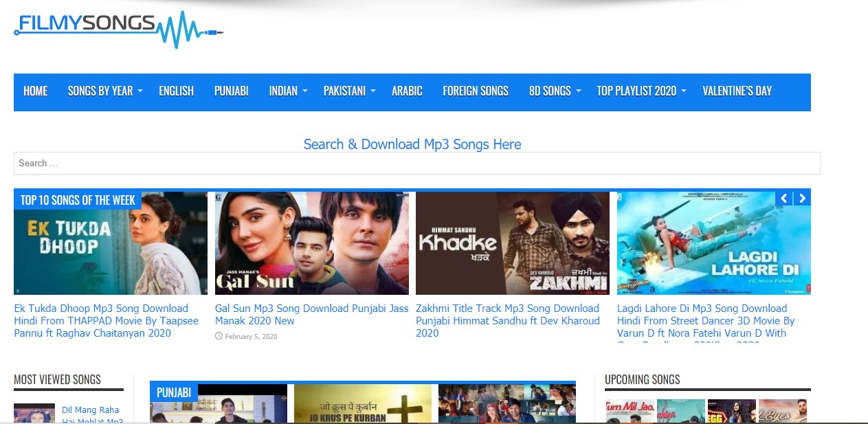Screen dimensions: 868x424
Task: Open the Khadke Zakhmi thumbnail image
Action: [x=513, y=243]
